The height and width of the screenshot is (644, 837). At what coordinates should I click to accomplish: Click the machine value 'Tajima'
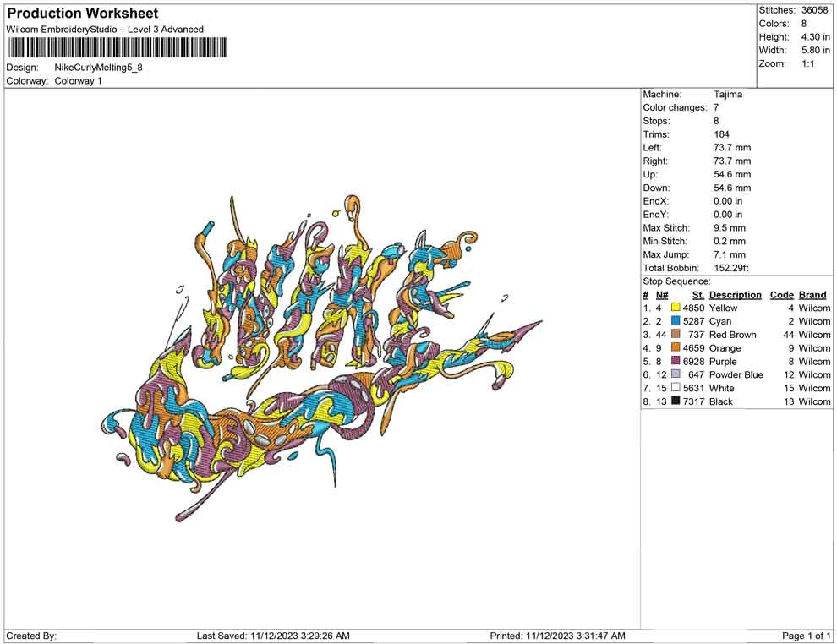[728, 94]
